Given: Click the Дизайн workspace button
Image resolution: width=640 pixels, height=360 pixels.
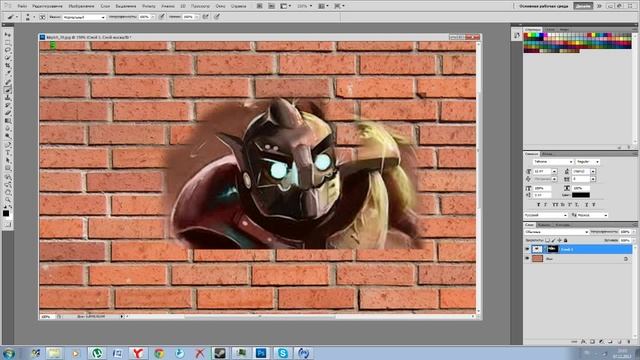Looking at the screenshot, I should 583,6.
